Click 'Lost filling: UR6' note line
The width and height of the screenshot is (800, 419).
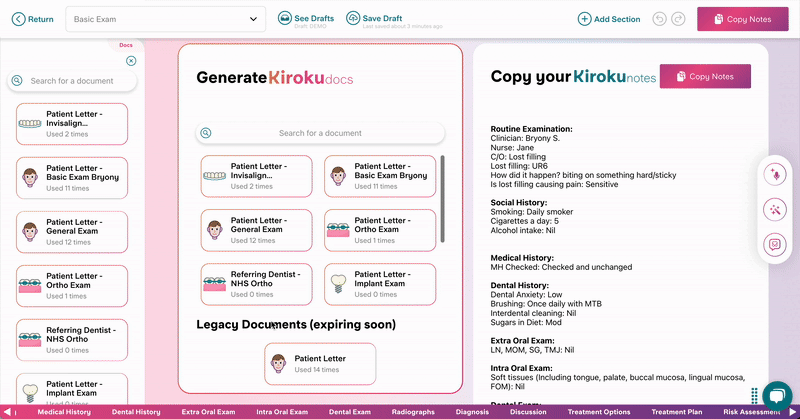click(519, 166)
